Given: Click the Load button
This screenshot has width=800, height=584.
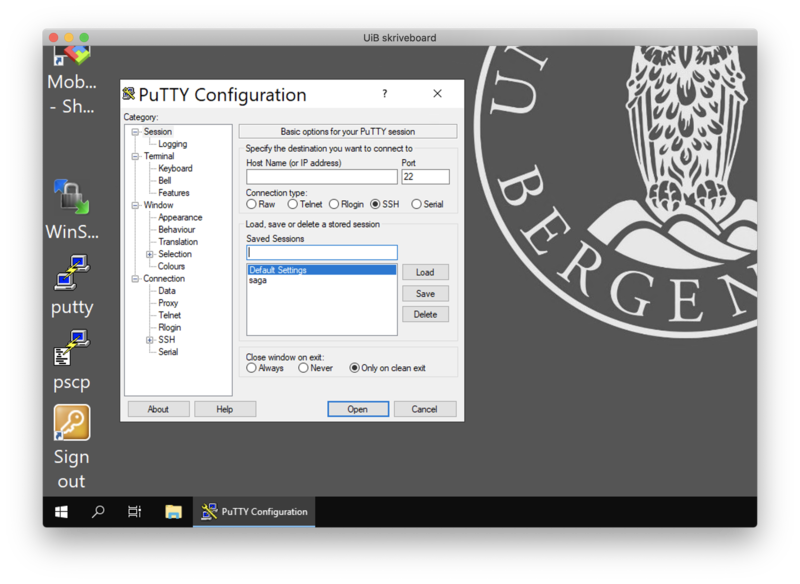Looking at the screenshot, I should tap(425, 272).
